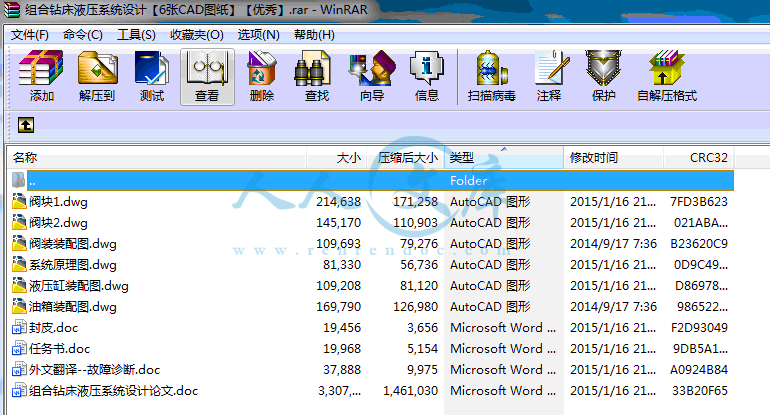
Task: Click the WinRAR title bar app icon
Action: click(12, 9)
